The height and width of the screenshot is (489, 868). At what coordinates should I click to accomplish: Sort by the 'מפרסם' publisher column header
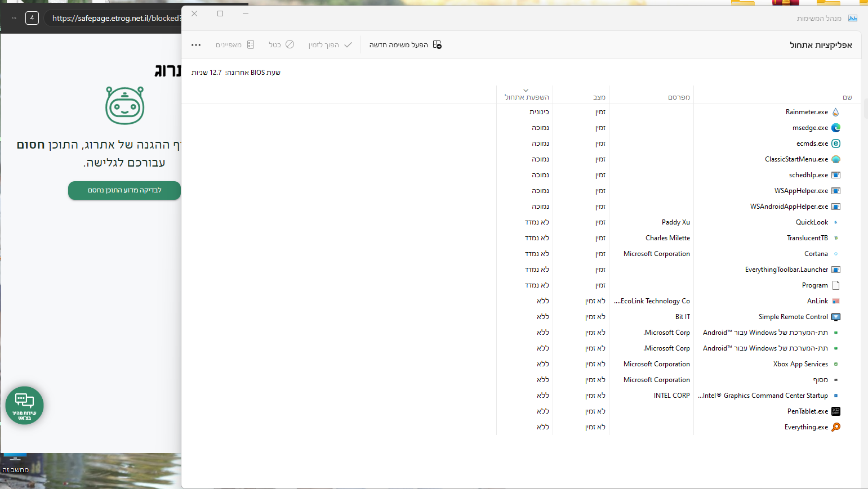[x=679, y=97]
